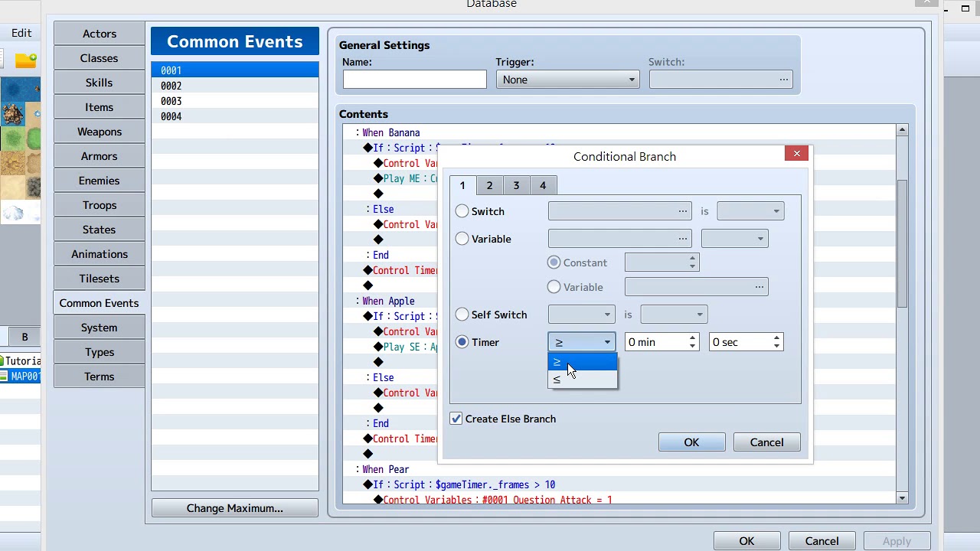Open the Trigger dropdown showing None

(x=567, y=80)
